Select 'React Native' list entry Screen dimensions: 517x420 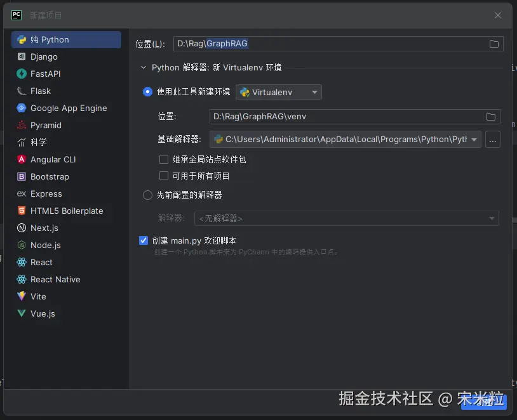[55, 279]
